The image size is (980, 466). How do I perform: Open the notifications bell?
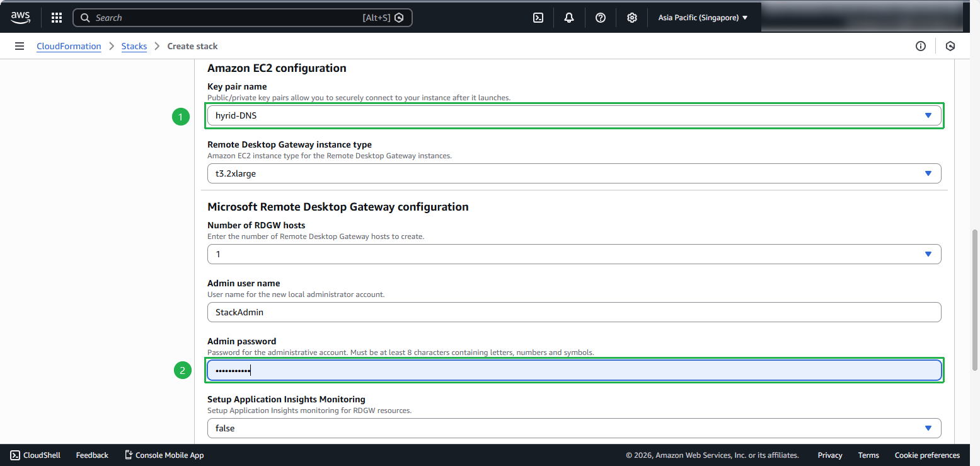(x=568, y=17)
